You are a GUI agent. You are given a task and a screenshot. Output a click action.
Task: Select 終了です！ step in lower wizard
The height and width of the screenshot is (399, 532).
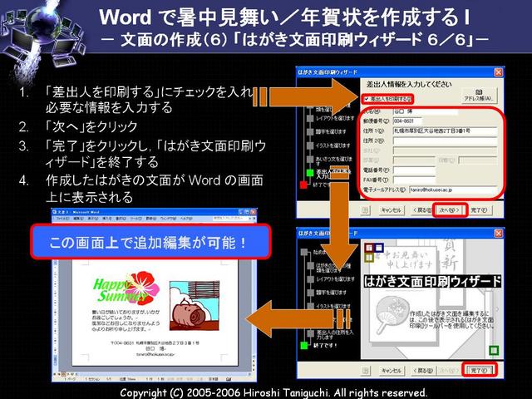click(325, 346)
